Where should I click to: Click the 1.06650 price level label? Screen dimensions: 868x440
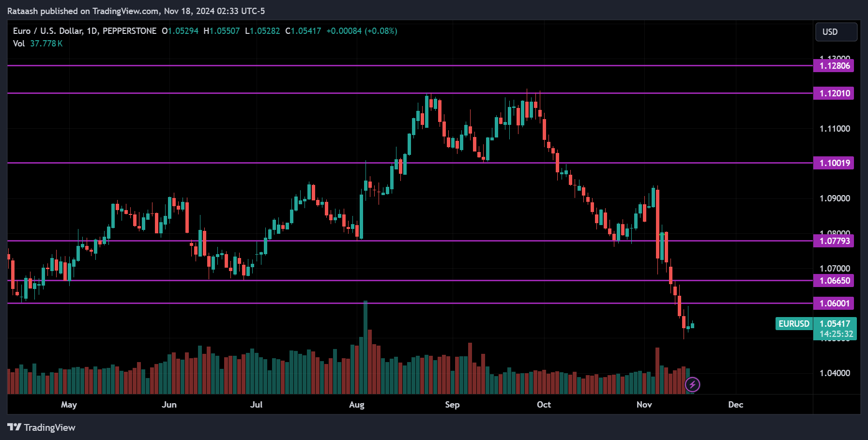click(834, 281)
